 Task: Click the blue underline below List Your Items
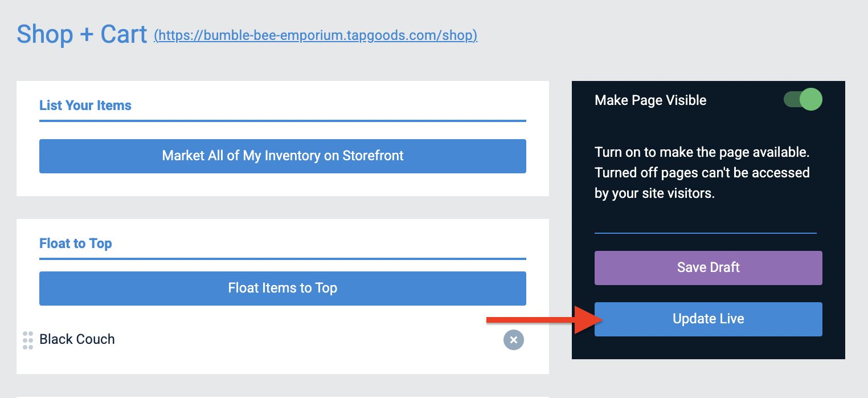coord(282,121)
